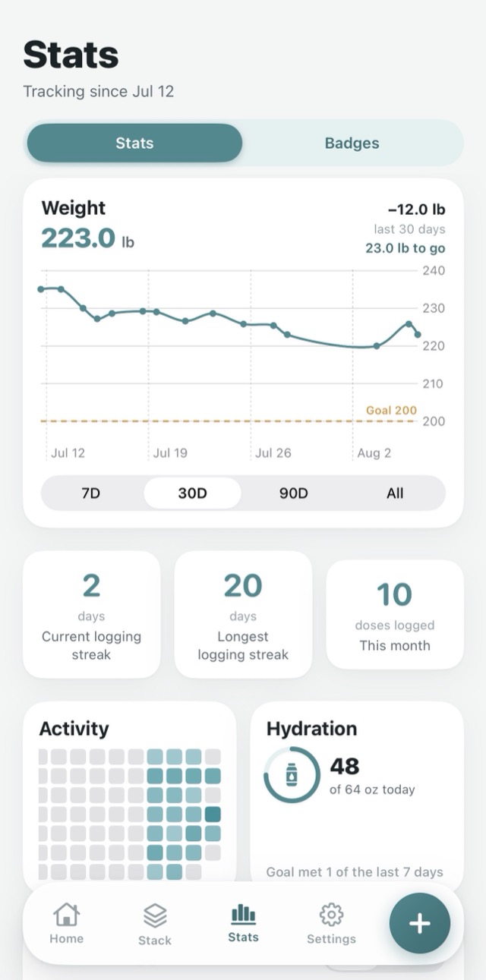Tap the plus add button
486x980 pixels.
coord(420,923)
